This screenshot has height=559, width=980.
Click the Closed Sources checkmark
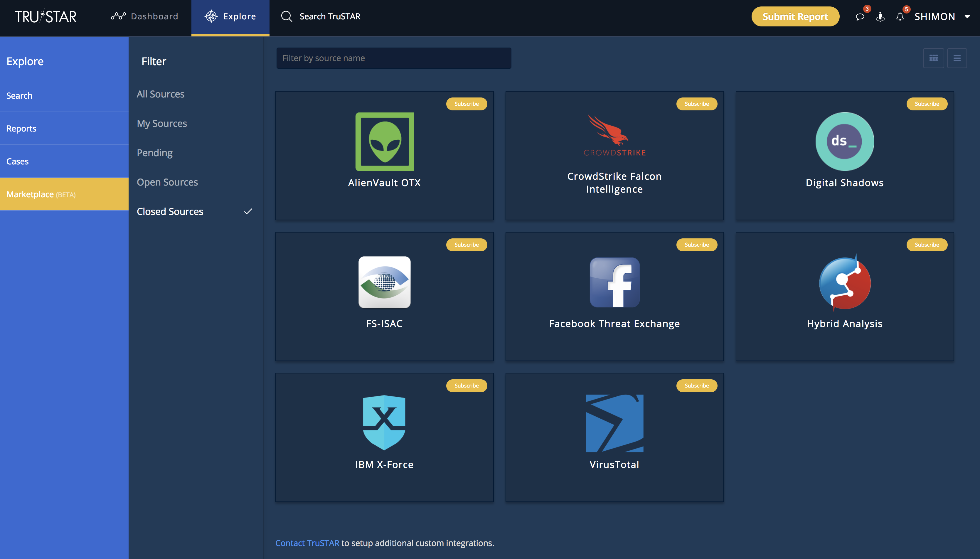[x=248, y=212]
